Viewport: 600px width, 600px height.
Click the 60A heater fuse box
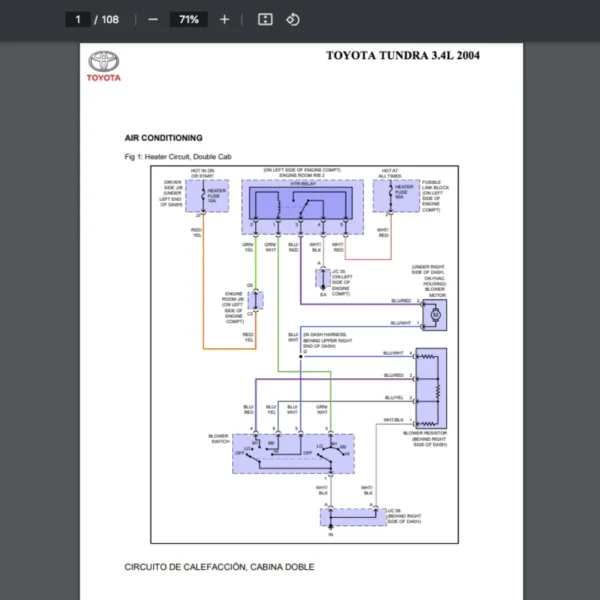(x=396, y=195)
